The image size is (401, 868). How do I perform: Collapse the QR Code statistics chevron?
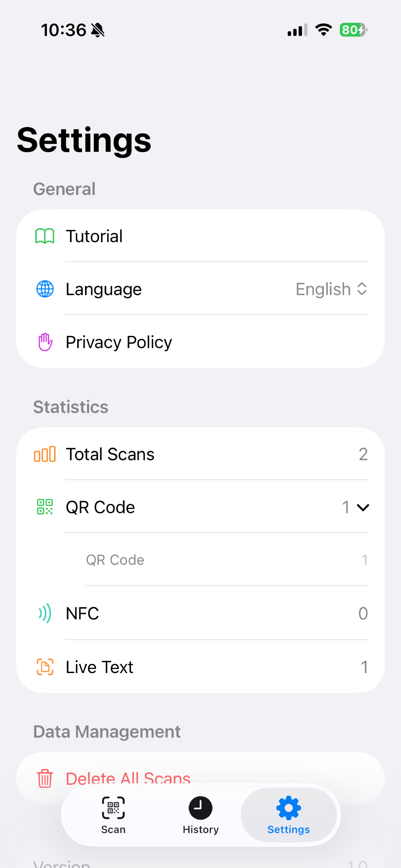tap(363, 507)
